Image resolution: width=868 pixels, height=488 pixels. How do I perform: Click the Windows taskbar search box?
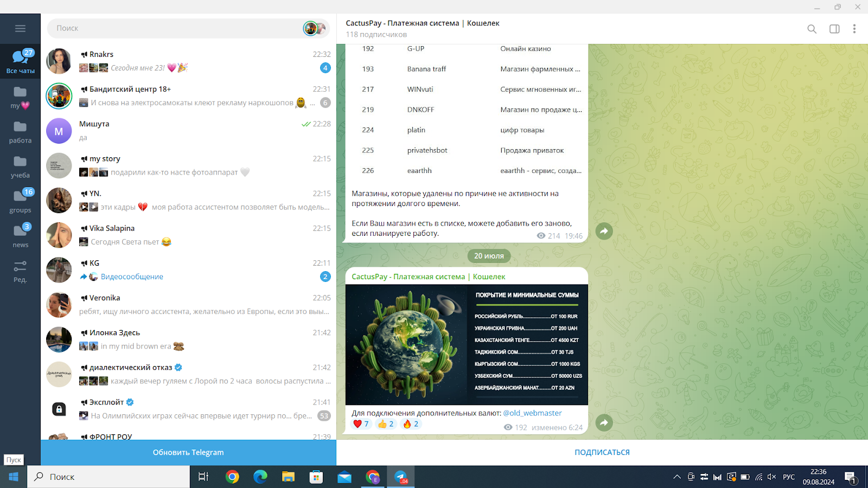point(108,477)
